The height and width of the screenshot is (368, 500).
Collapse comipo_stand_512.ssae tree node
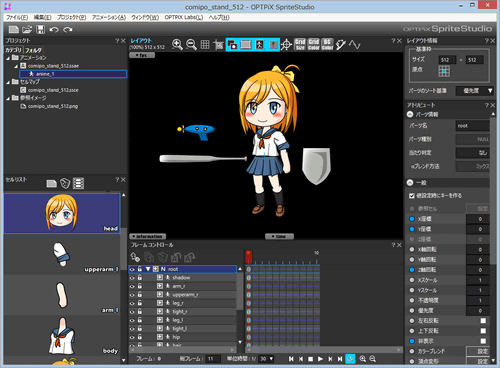16,66
